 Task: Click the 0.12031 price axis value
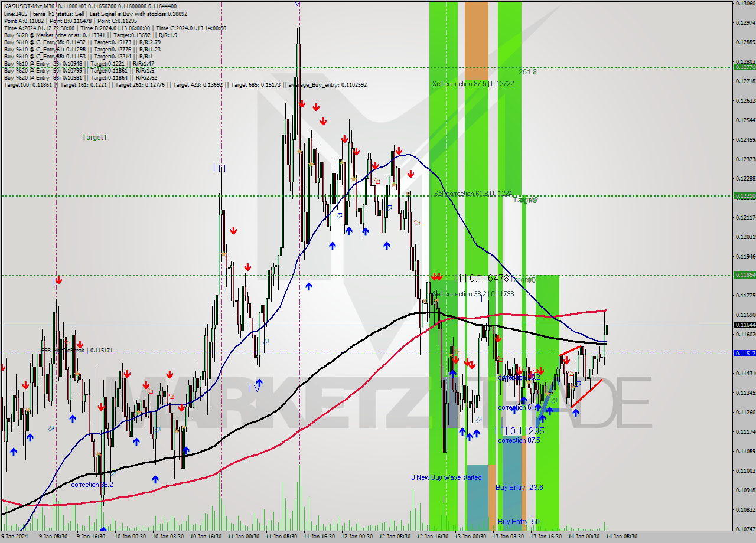point(745,237)
